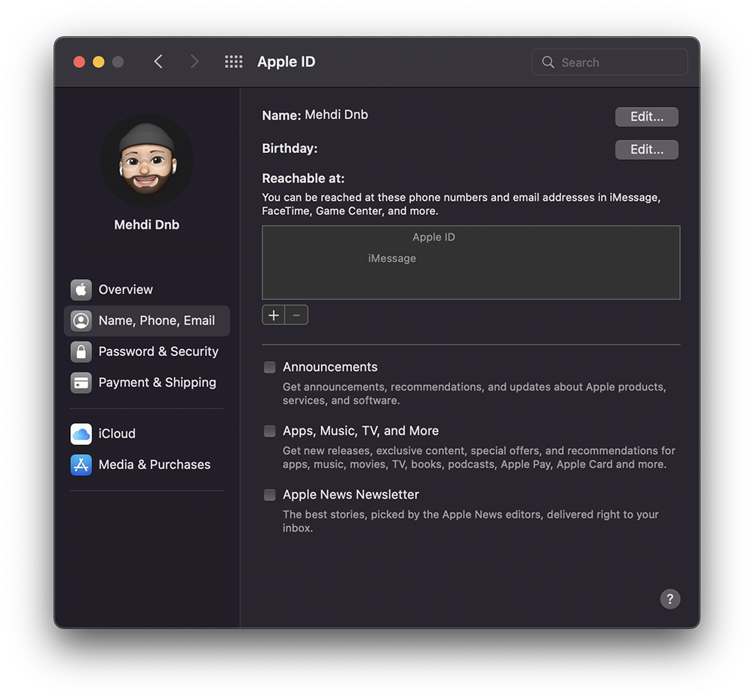Check the Apple News Newsletter option

pyautogui.click(x=270, y=495)
